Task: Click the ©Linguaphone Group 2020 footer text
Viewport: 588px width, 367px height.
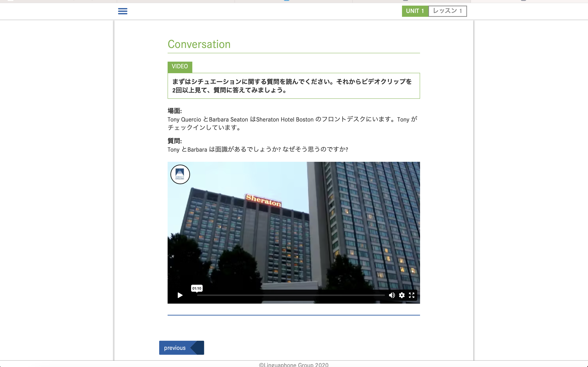Action: pos(293,365)
